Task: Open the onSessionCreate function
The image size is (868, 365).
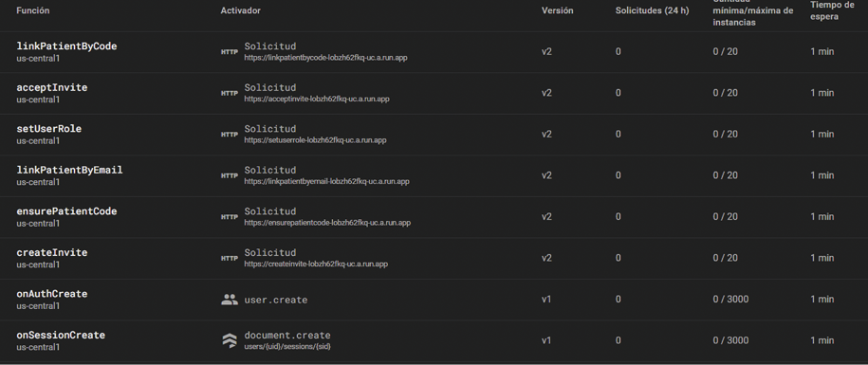Action: (61, 336)
